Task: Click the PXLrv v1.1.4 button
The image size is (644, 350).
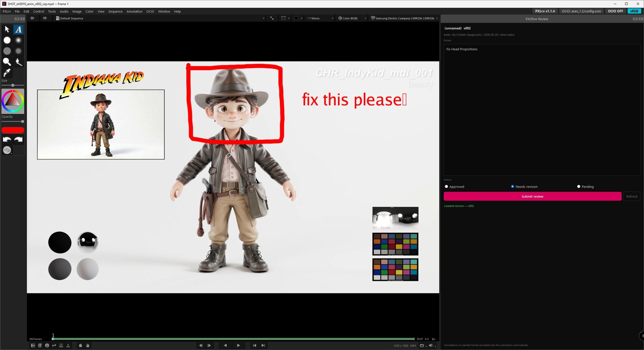Action: (545, 11)
